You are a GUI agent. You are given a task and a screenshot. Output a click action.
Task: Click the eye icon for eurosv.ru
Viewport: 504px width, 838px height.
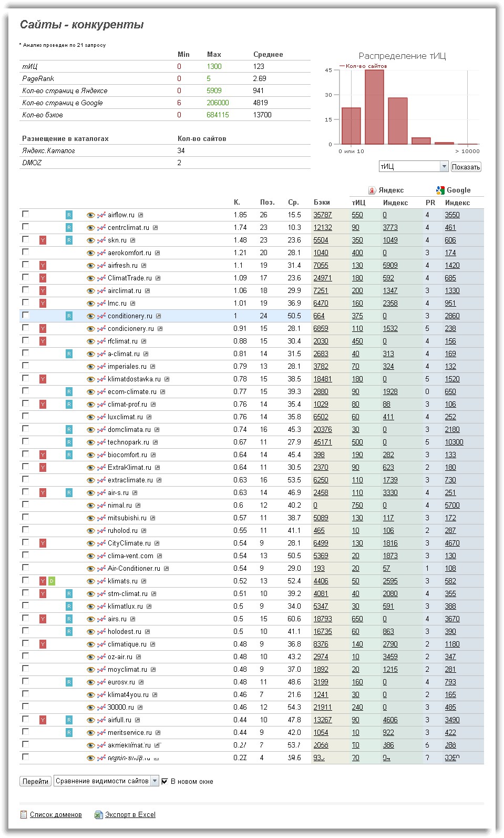(x=90, y=682)
